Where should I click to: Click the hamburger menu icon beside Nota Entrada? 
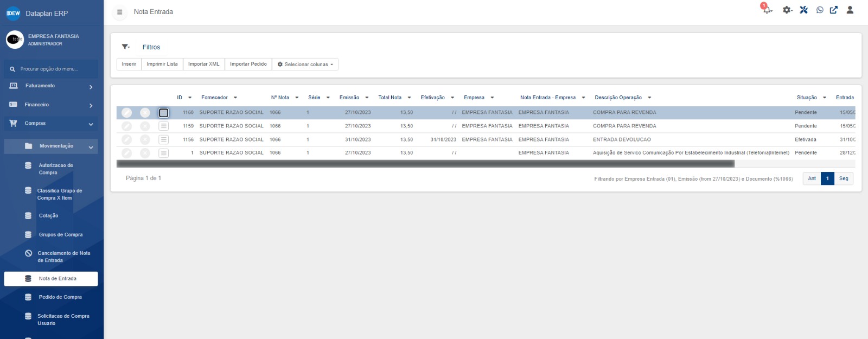pyautogui.click(x=120, y=12)
